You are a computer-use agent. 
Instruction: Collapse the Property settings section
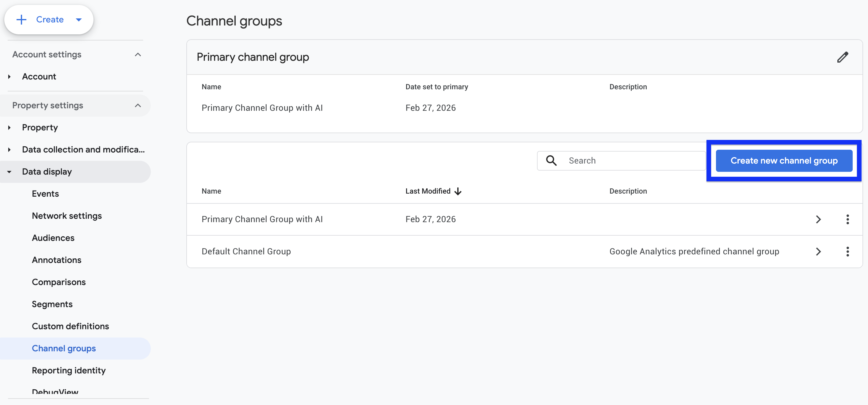click(138, 106)
